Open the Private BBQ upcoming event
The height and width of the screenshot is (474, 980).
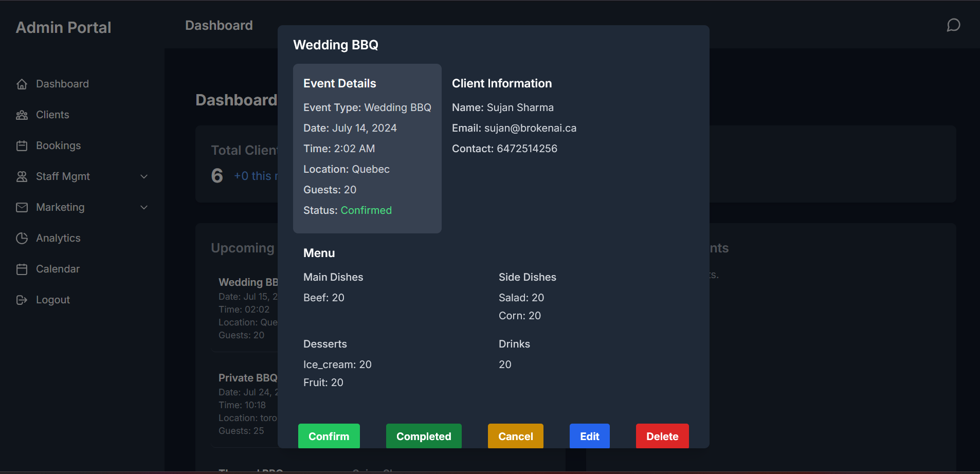248,377
